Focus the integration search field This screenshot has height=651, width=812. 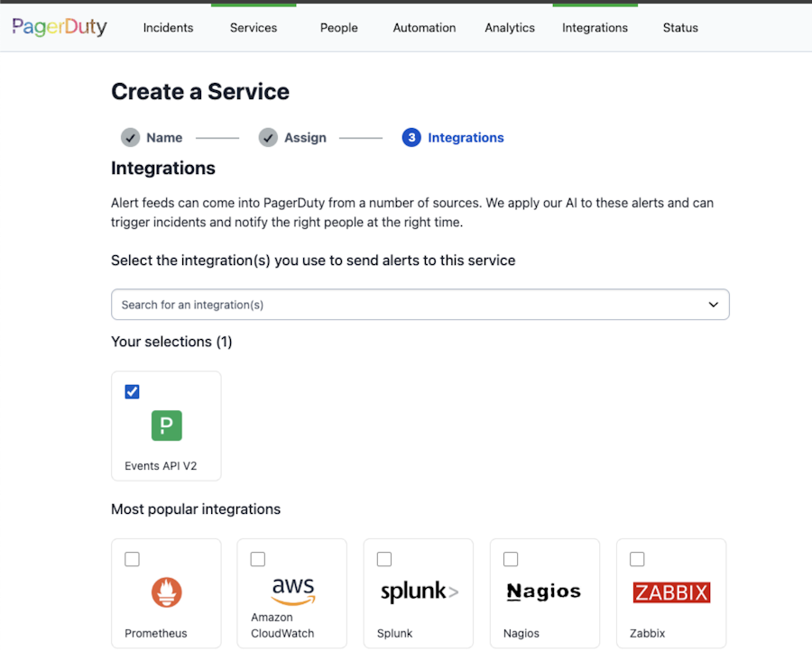tap(420, 304)
